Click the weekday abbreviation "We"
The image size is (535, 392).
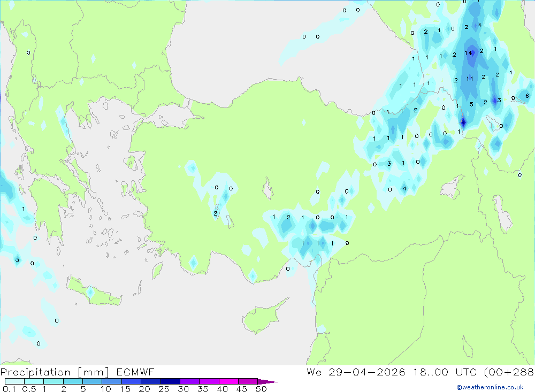tap(314, 372)
